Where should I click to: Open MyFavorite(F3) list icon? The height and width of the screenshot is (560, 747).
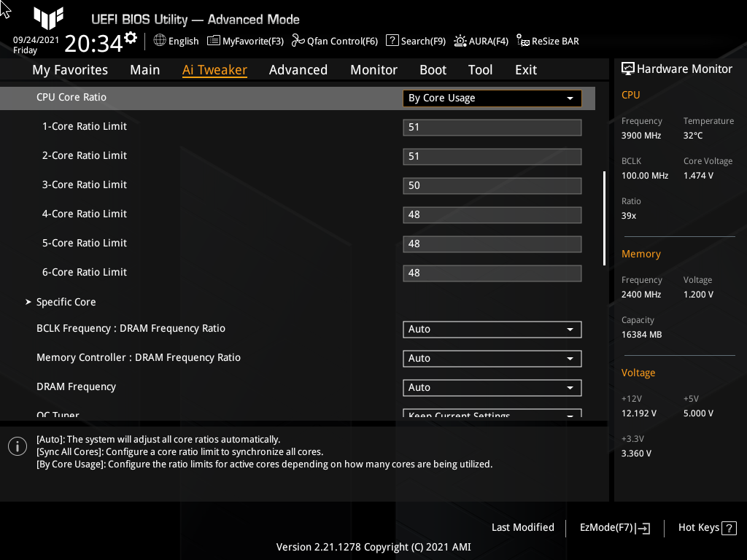point(214,41)
